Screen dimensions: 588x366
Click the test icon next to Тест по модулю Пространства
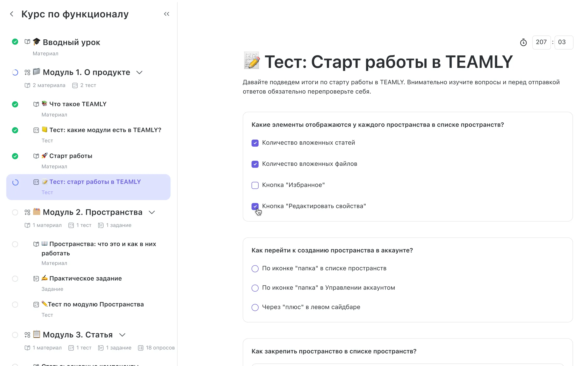[36, 305]
